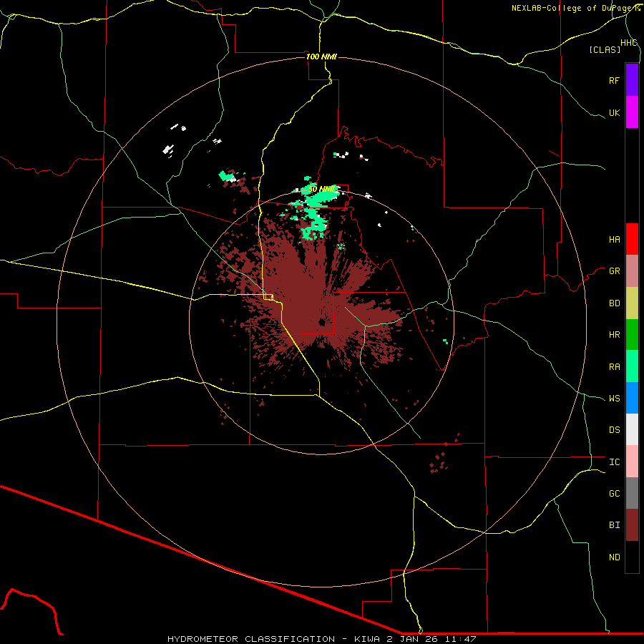The height and width of the screenshot is (644, 644).
Task: Click the HYDROMETEOR CLASSIFICATION title text
Action: pos(251,639)
